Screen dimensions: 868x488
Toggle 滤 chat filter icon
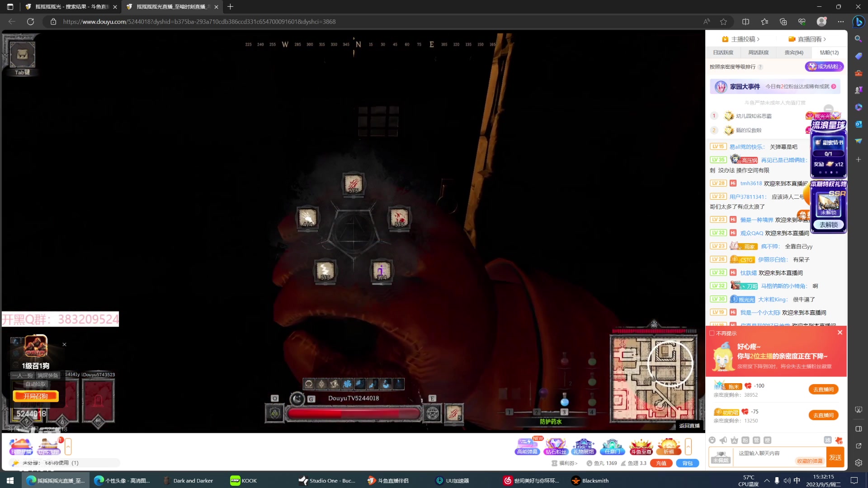[x=828, y=440]
